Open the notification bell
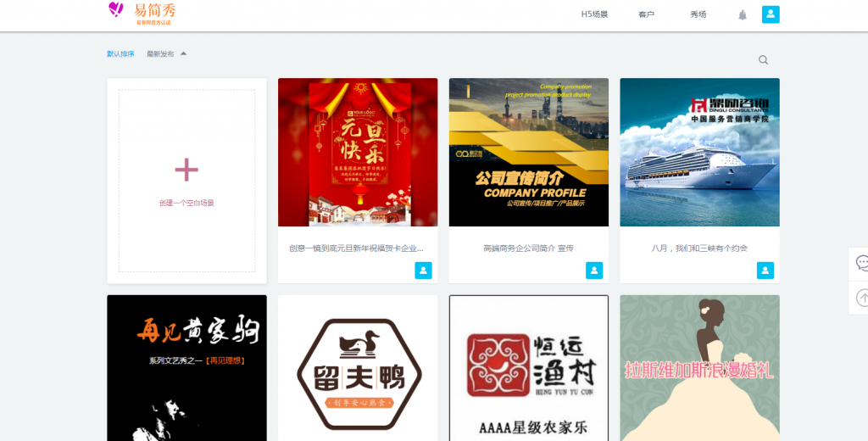The height and width of the screenshot is (441, 868). pos(743,15)
